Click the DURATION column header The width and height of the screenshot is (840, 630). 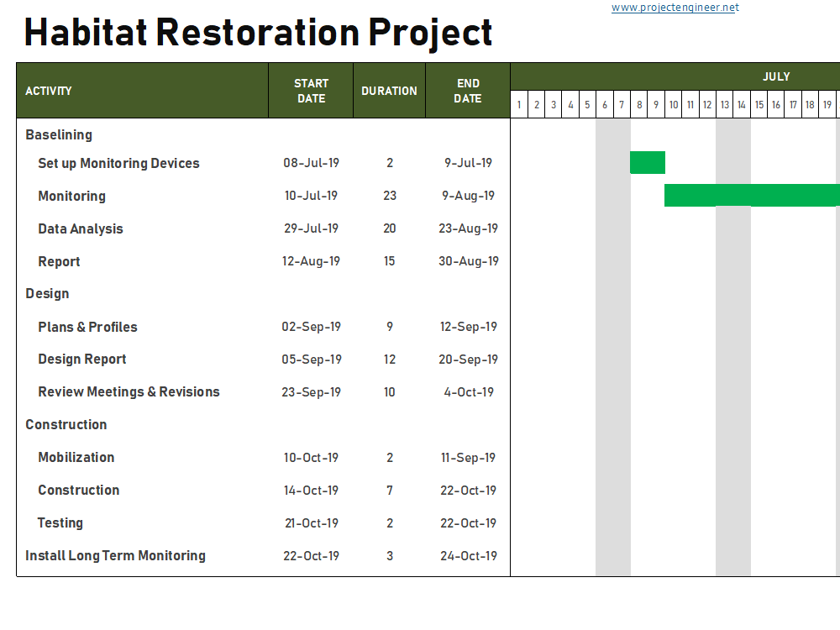390,91
